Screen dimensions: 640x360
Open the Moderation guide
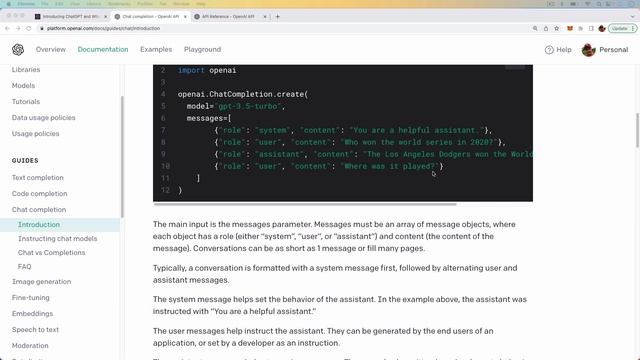pos(30,345)
